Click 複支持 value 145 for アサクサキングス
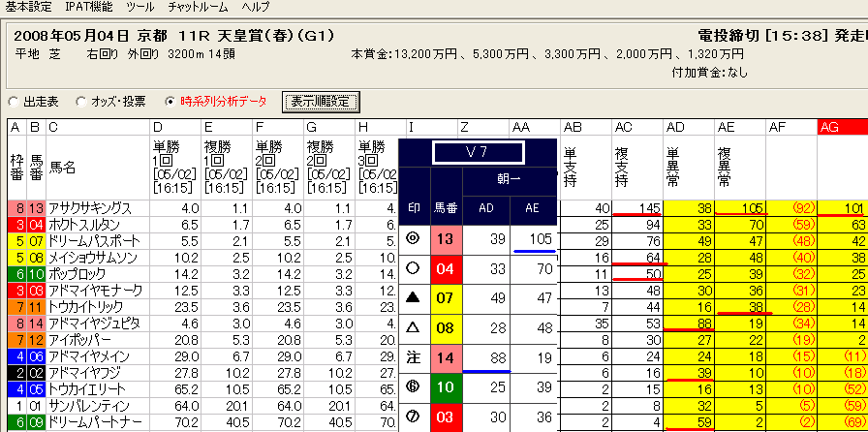This screenshot has height=432, width=868. (649, 209)
